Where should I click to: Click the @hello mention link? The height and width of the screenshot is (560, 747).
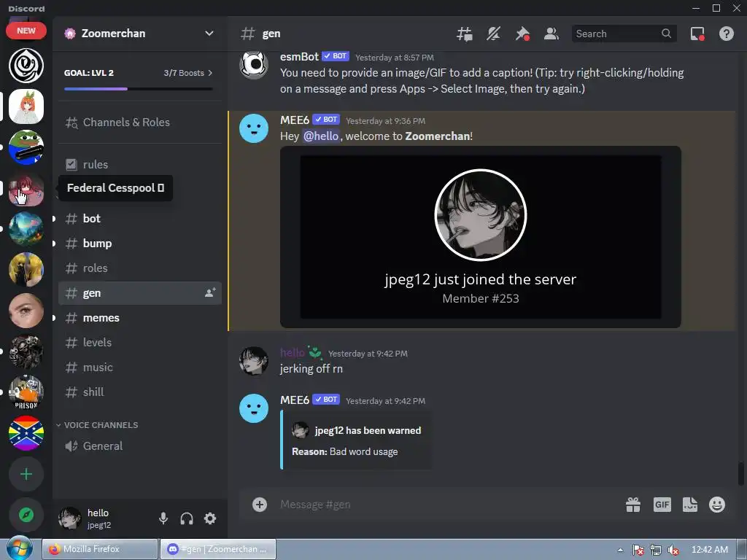pos(321,136)
